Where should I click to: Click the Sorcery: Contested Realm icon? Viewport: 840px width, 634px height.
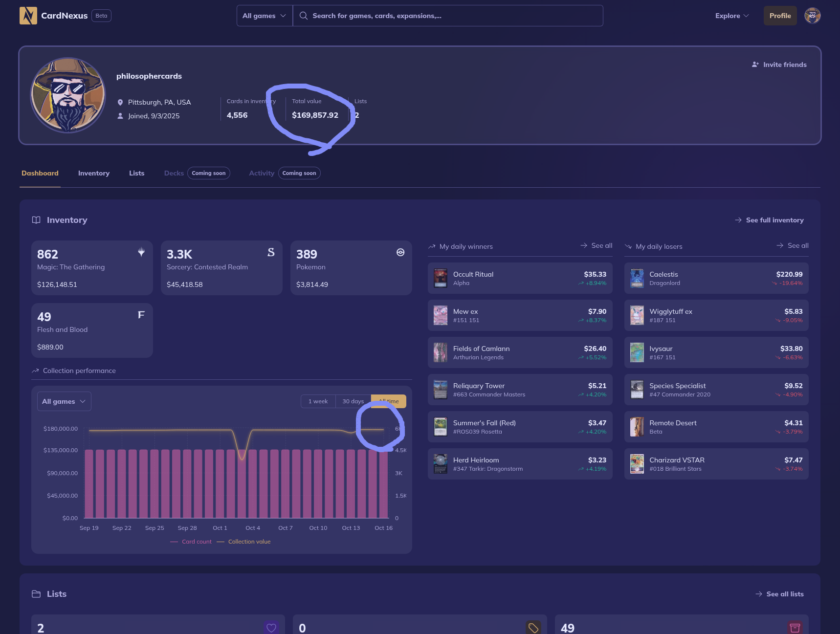[271, 252]
